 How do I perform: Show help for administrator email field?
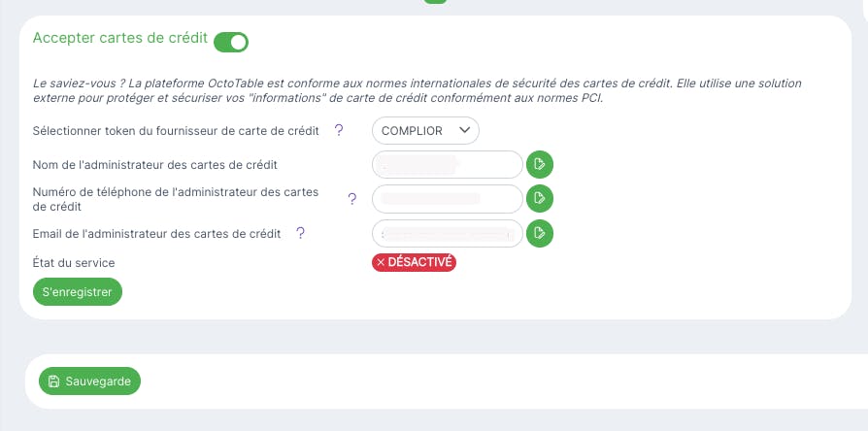(301, 233)
